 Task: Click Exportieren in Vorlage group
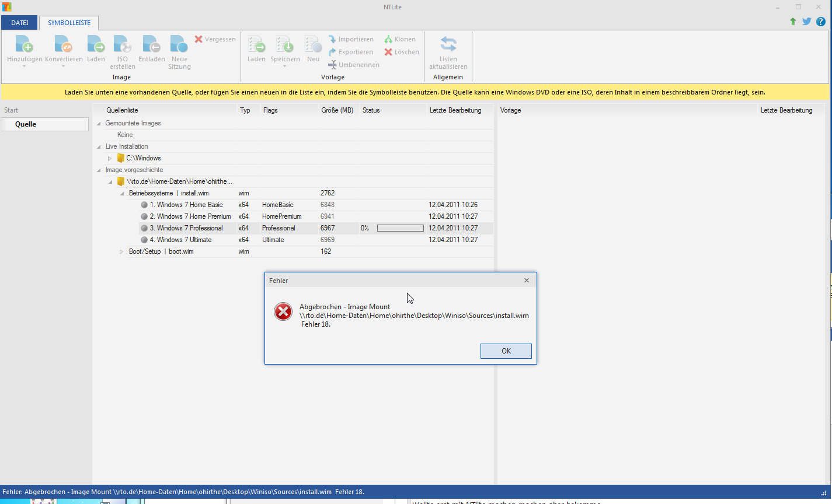(x=350, y=52)
